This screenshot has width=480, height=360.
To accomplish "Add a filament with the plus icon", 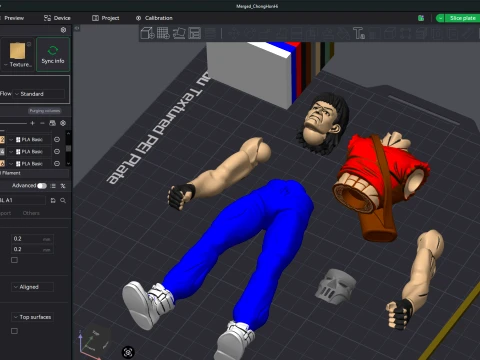I will [32, 123].
